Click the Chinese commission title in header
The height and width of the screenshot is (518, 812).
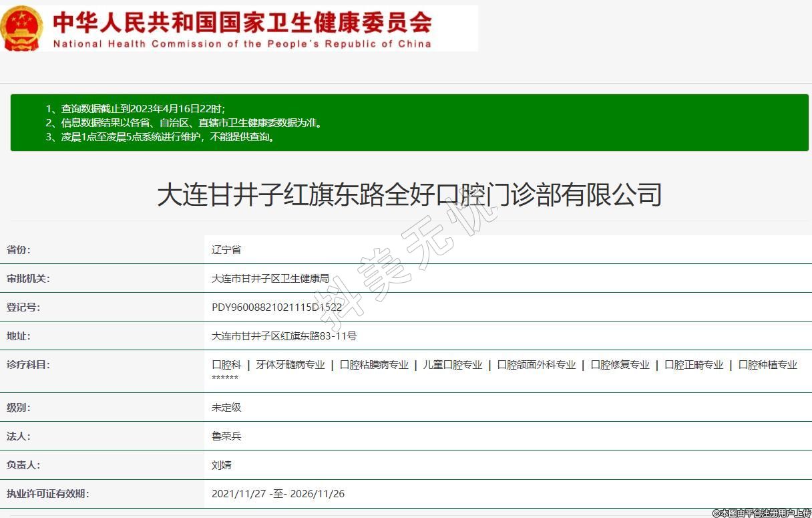coord(242,22)
